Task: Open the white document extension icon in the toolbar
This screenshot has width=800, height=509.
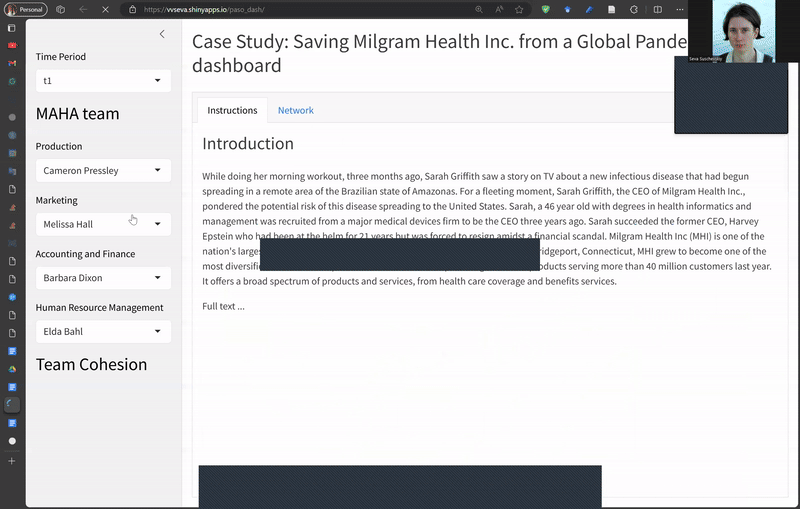Action: 611,9
